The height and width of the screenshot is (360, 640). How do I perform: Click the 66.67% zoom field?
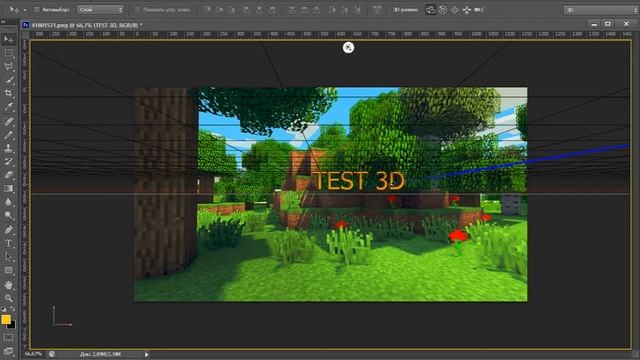pyautogui.click(x=33, y=354)
